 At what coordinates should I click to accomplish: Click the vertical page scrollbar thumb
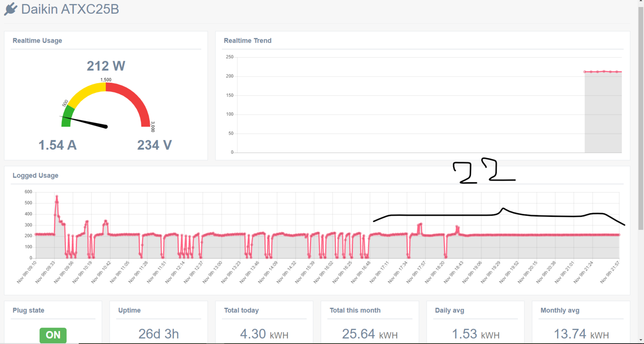pos(641,118)
